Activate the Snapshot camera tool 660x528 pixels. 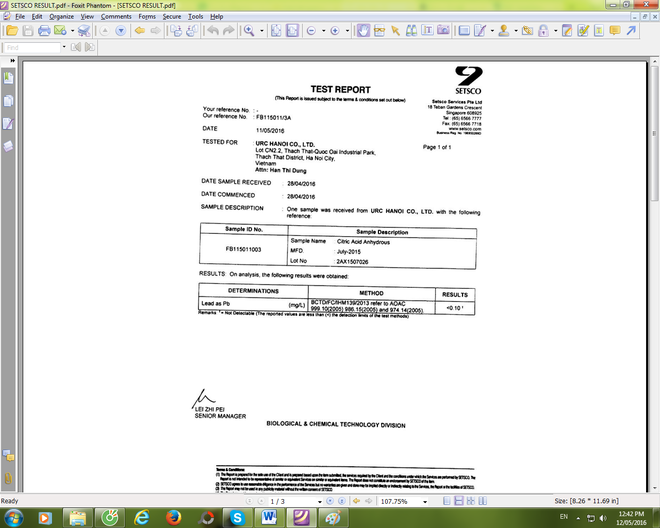[x=443, y=30]
